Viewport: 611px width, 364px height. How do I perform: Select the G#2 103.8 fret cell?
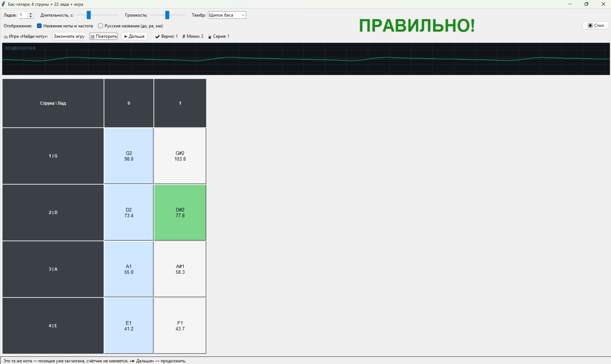click(x=180, y=156)
